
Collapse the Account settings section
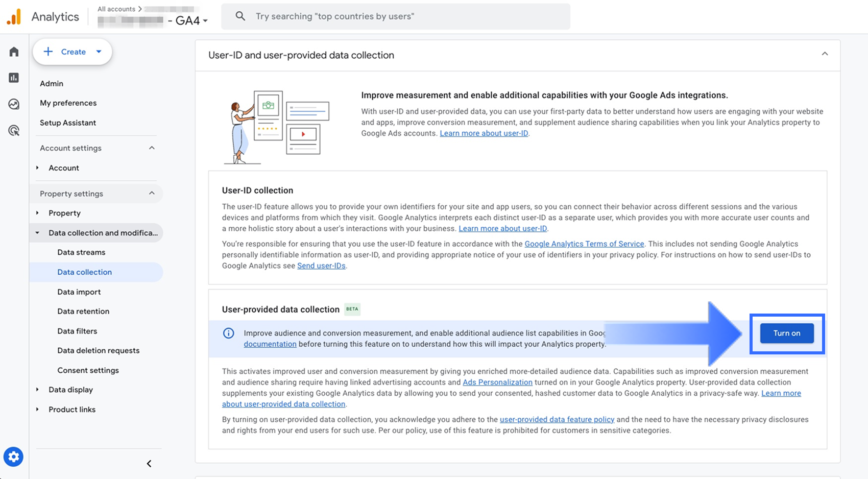[x=152, y=148]
